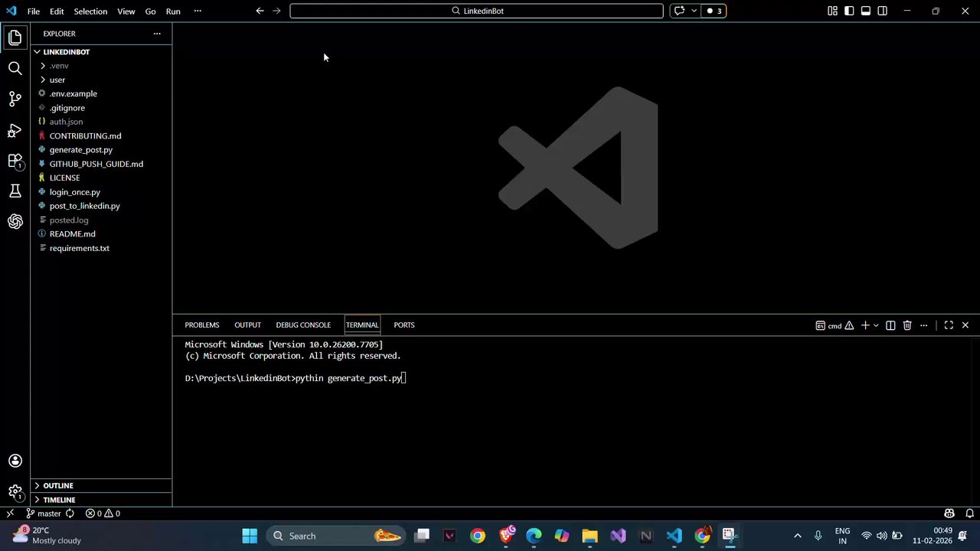Open notifications bell in status bar
980x551 pixels.
tap(969, 514)
